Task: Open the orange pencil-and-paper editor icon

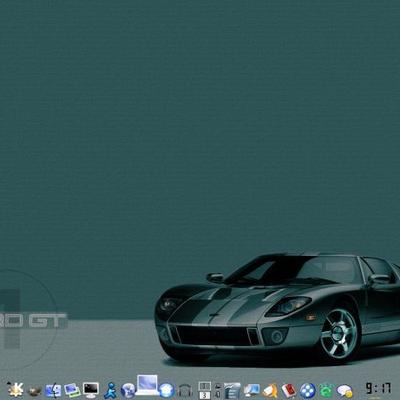Action: (270, 391)
